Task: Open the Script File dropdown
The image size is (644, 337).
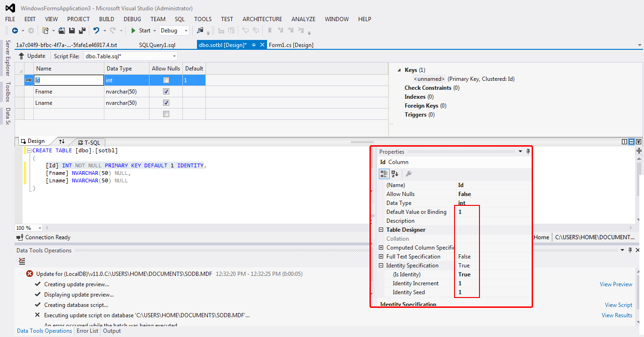Action: click(x=173, y=55)
